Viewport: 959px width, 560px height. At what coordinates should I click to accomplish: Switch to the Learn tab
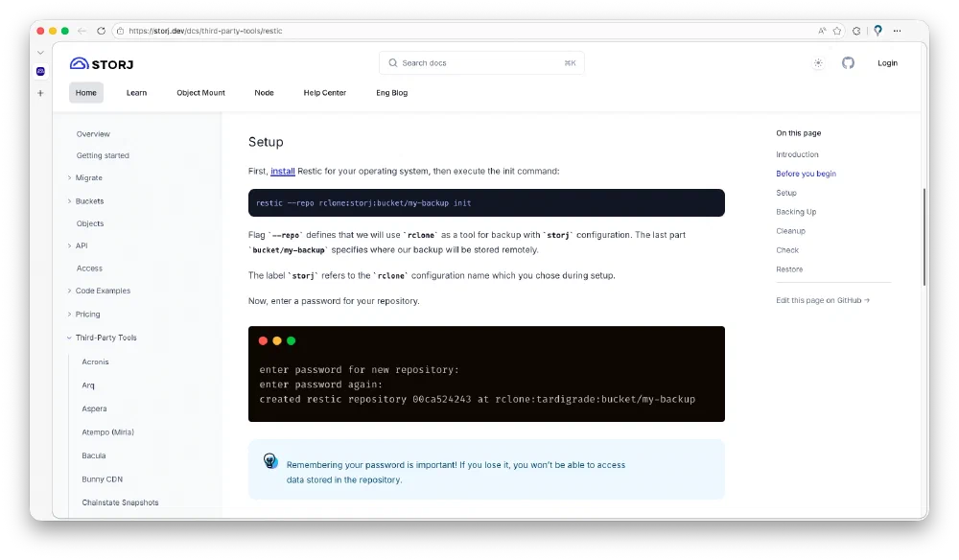[x=136, y=93]
